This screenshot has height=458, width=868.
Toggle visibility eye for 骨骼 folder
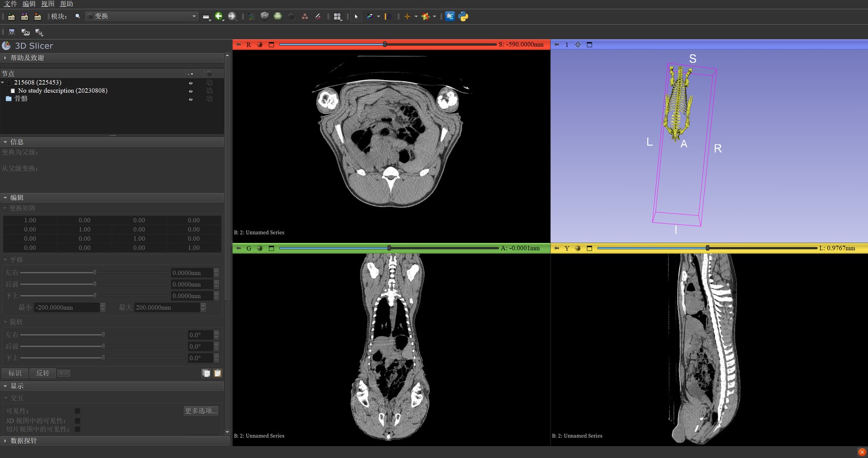191,99
